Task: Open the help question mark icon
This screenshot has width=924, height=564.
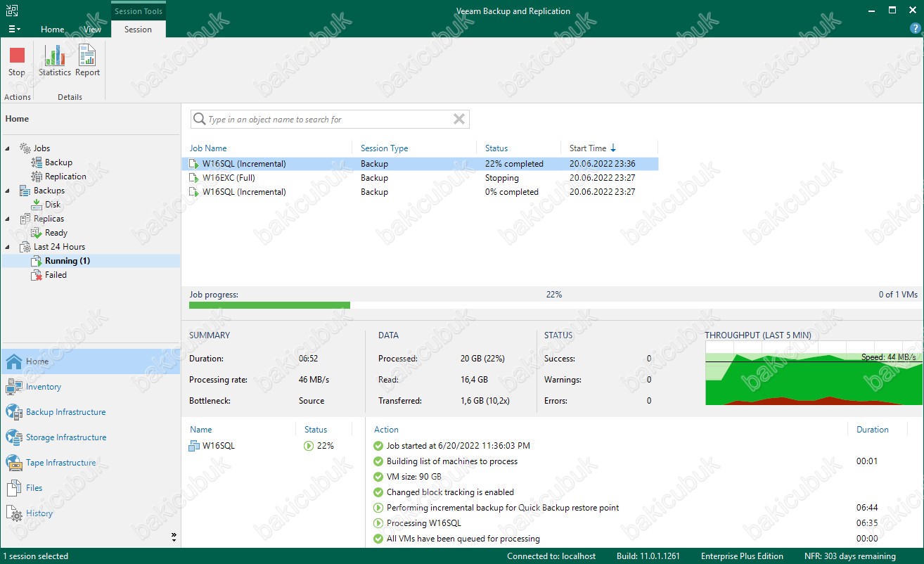Action: pos(915,29)
